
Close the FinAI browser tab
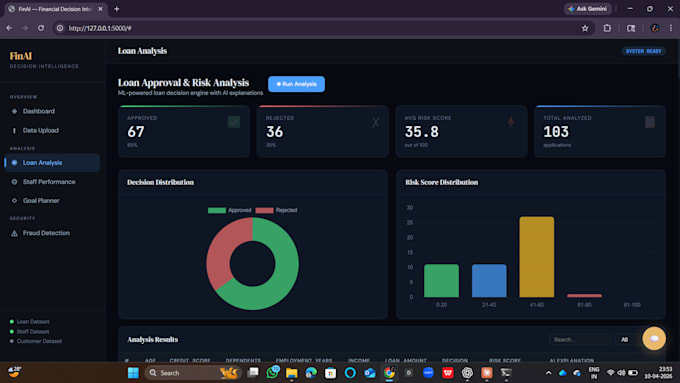tap(100, 9)
